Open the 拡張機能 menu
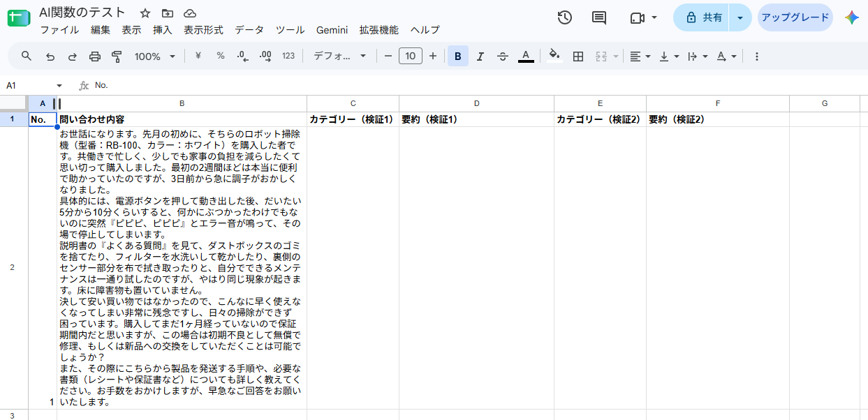Viewport: 868px width, 420px height. pyautogui.click(x=378, y=30)
